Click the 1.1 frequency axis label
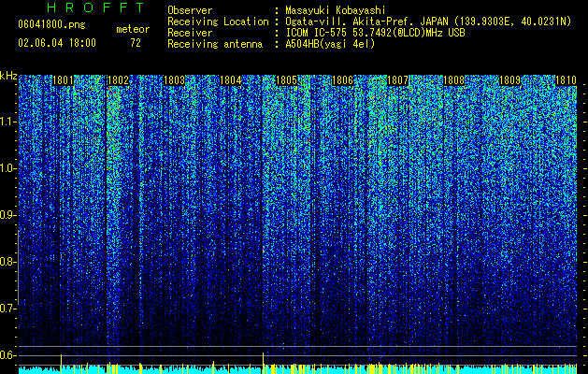588x374 pixels. 8,122
